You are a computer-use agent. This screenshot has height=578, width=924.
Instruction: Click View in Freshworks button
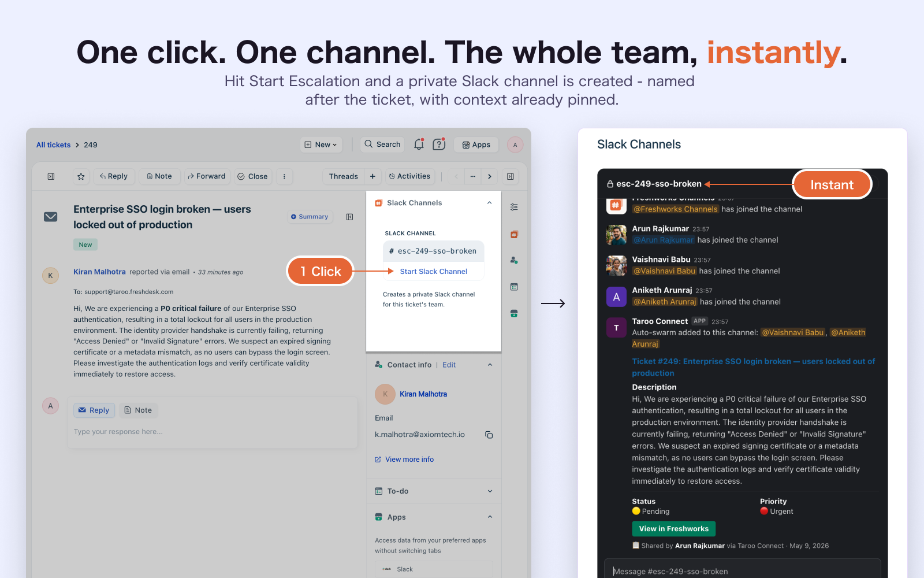[x=674, y=529]
